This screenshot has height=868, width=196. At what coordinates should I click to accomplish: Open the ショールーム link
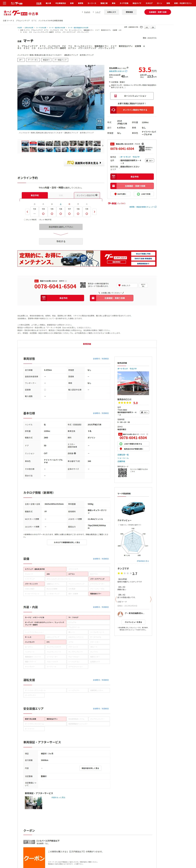[x=123, y=458]
